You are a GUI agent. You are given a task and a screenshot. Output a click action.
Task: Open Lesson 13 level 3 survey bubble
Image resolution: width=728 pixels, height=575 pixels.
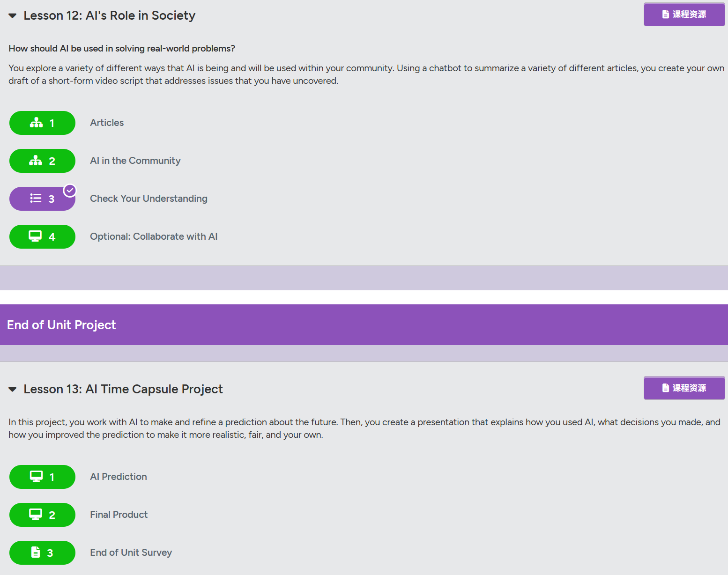tap(42, 553)
